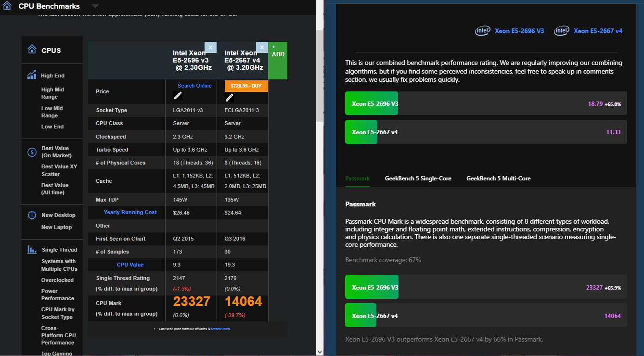Open the Search Online price link
644x356 pixels.
click(x=194, y=86)
